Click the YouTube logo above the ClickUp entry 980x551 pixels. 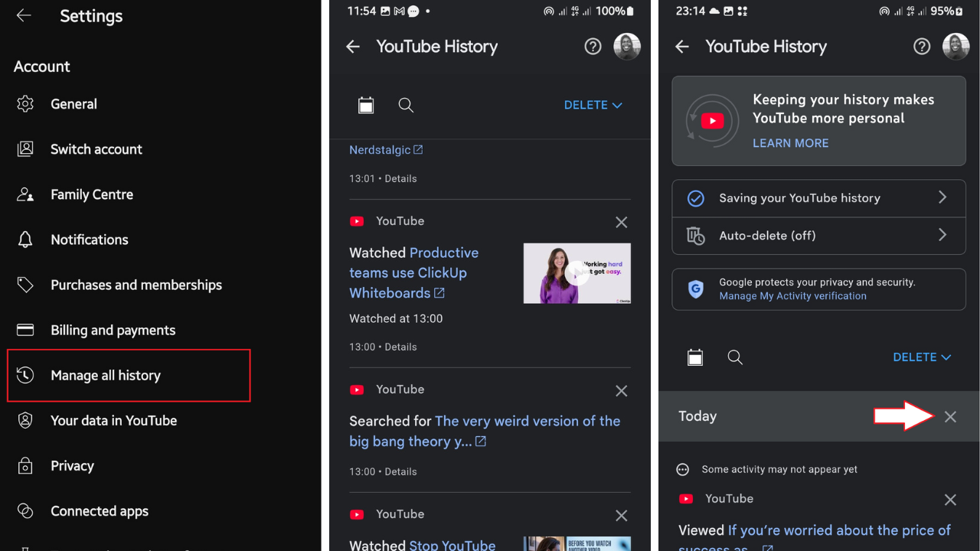[357, 220]
